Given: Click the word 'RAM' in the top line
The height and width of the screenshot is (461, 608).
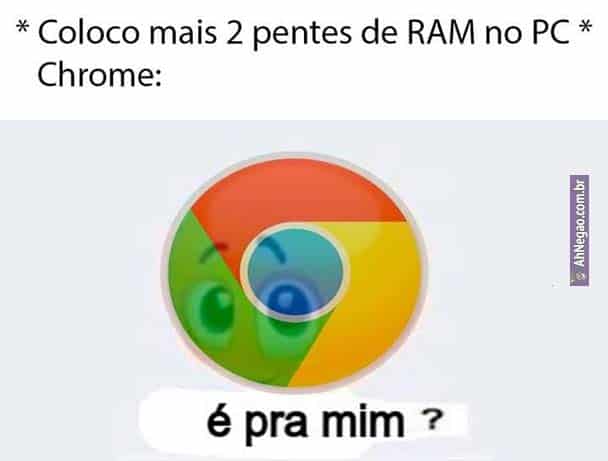Looking at the screenshot, I should tap(441, 32).
